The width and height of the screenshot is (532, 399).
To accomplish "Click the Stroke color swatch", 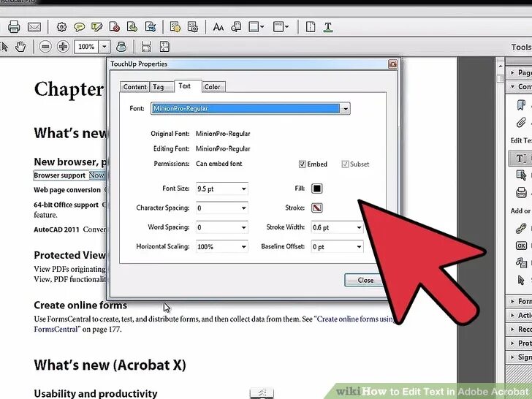I will point(317,208).
